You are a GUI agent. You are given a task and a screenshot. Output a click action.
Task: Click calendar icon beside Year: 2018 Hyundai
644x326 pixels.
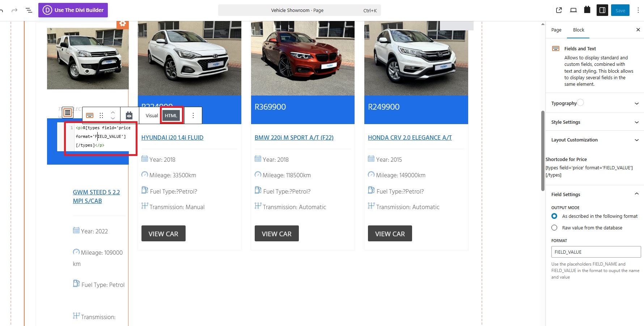[145, 158]
